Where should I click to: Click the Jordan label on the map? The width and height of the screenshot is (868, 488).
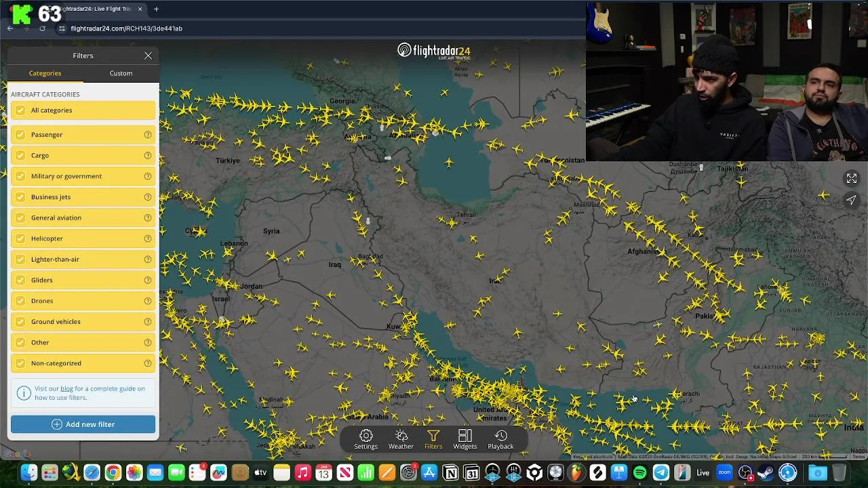[251, 286]
